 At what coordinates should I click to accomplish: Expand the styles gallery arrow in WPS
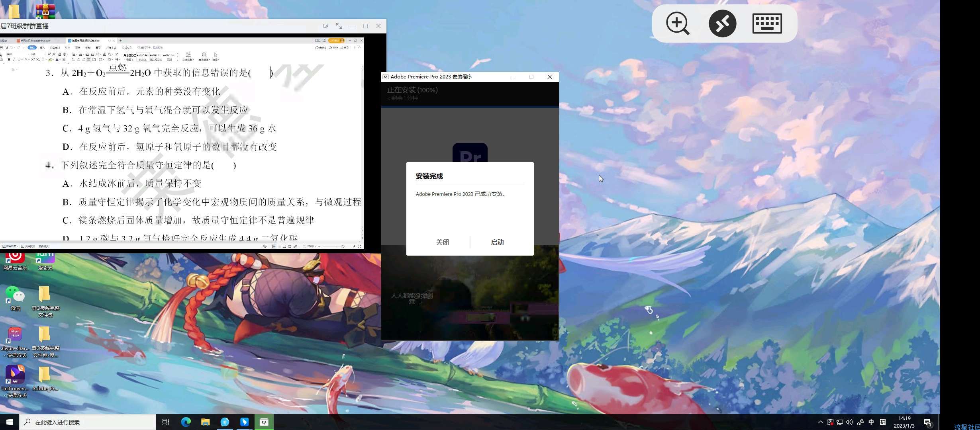[178, 60]
